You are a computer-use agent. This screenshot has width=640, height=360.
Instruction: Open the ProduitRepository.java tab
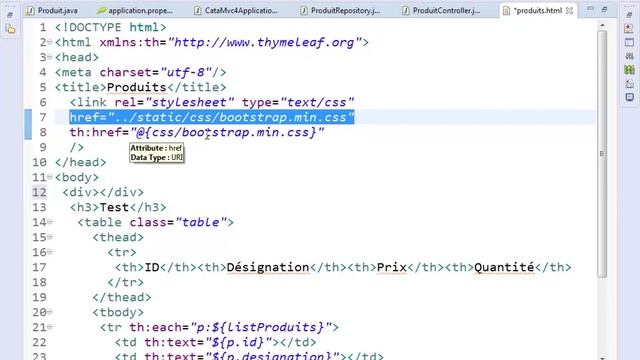[340, 11]
